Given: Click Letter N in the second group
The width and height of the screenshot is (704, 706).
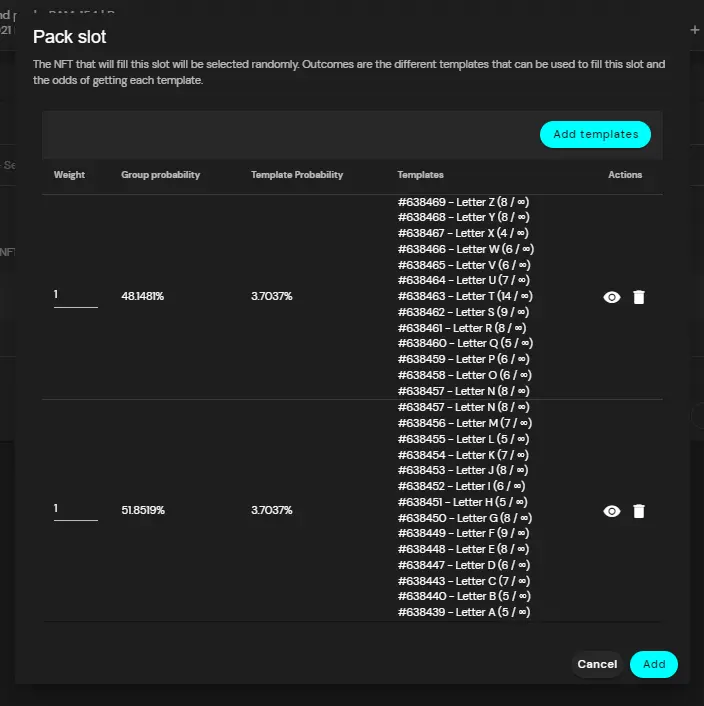Looking at the screenshot, I should (464, 407).
